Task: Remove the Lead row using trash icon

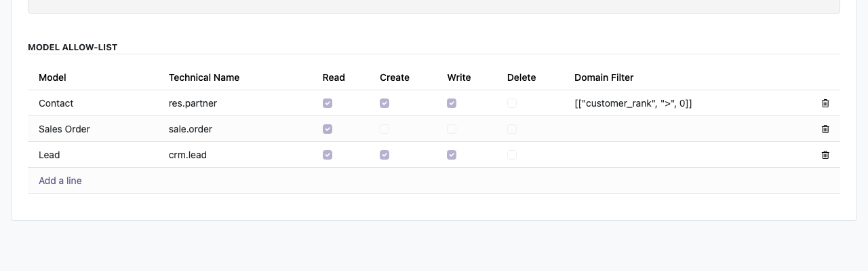Action: pyautogui.click(x=825, y=155)
